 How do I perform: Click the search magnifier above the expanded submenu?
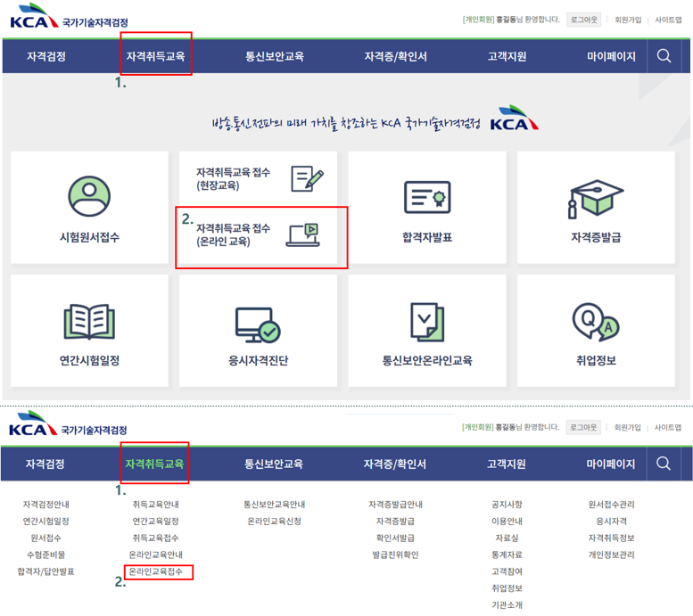[x=664, y=464]
